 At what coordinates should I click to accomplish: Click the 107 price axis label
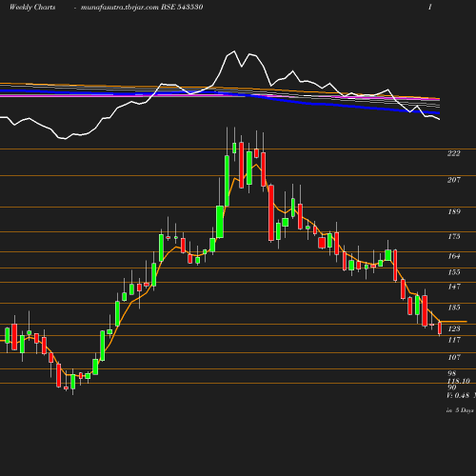pos(454,357)
